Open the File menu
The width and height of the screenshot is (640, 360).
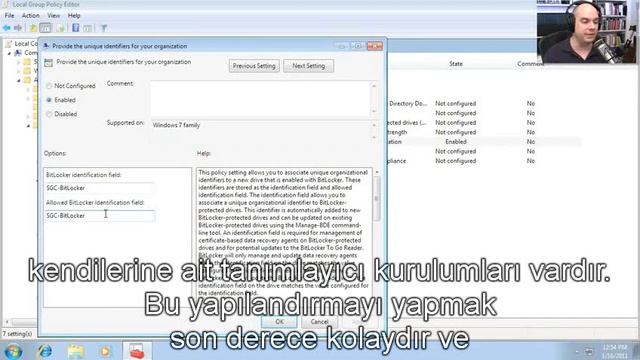pyautogui.click(x=9, y=16)
